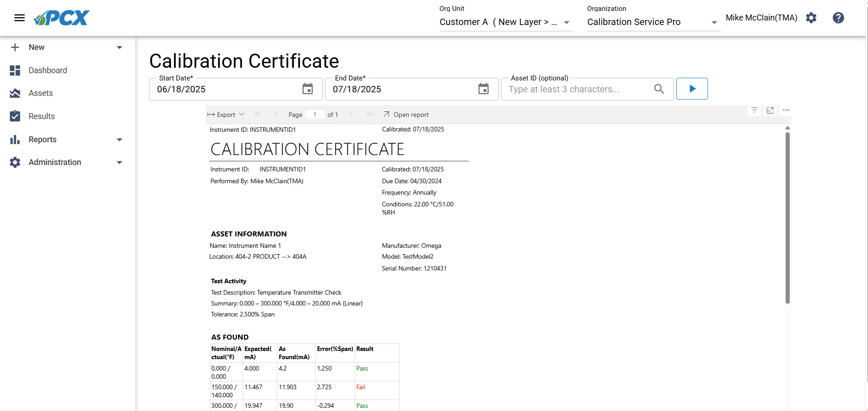Expand the Administration submenu arrow
Viewport: 868px width, 411px height.
[x=120, y=162]
